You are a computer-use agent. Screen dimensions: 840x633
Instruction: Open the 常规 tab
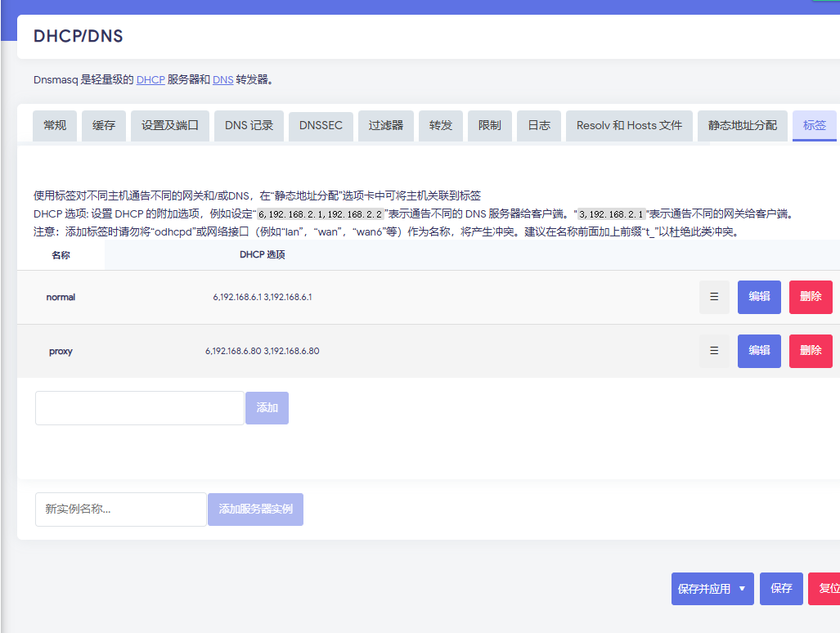click(x=55, y=126)
